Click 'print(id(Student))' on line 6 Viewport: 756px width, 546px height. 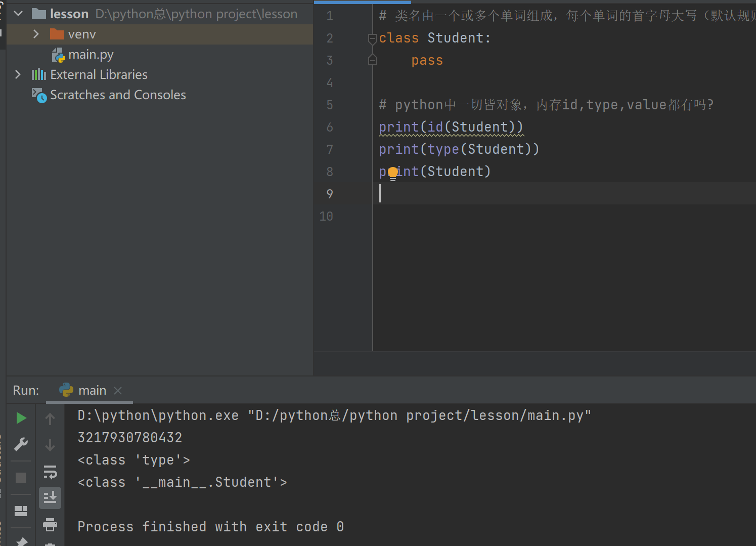(451, 127)
